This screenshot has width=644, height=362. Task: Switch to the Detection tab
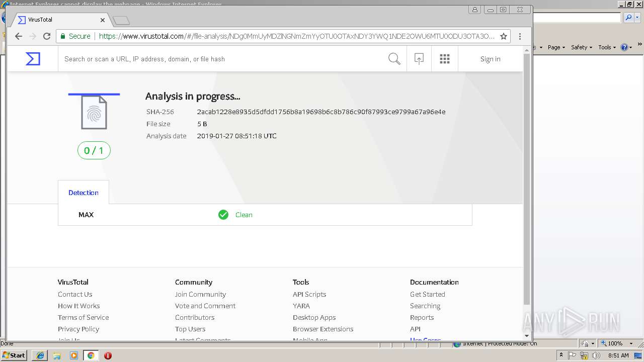pyautogui.click(x=84, y=193)
